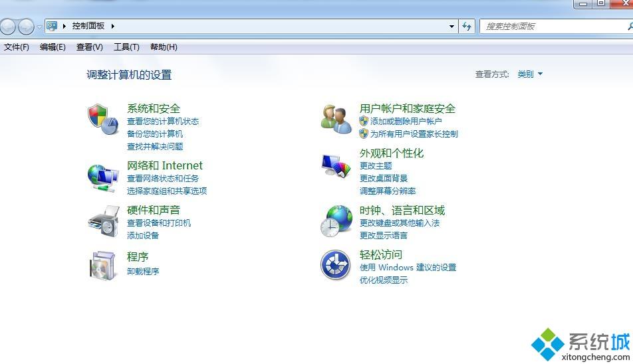Expand the arrow after 控制面板 in breadcrumb

[x=113, y=26]
